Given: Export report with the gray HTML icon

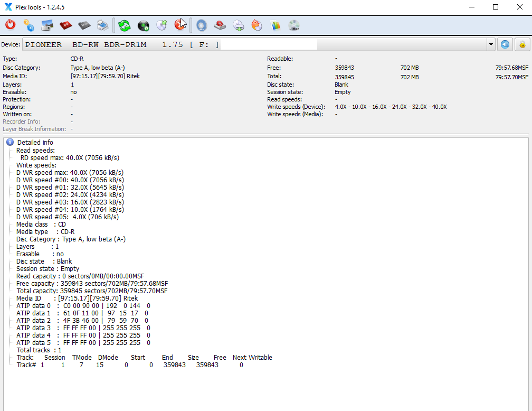Looking at the screenshot, I should pos(84,25).
